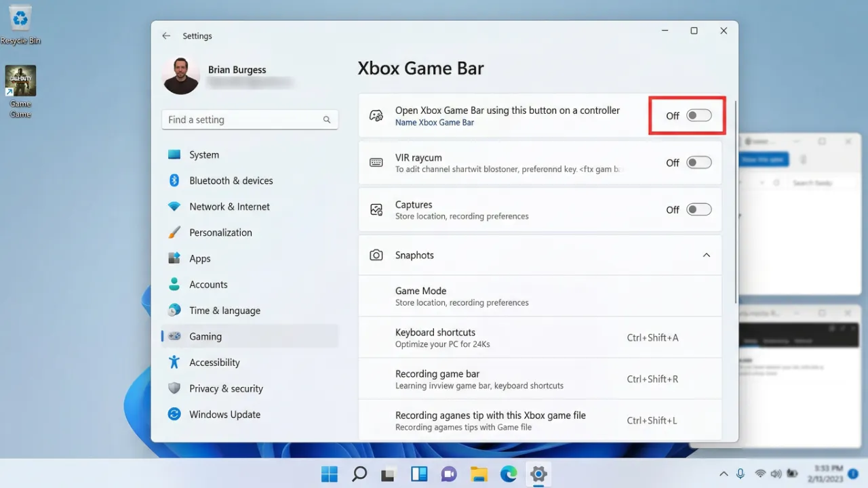Open the System settings category
868x488 pixels.
[x=204, y=155]
